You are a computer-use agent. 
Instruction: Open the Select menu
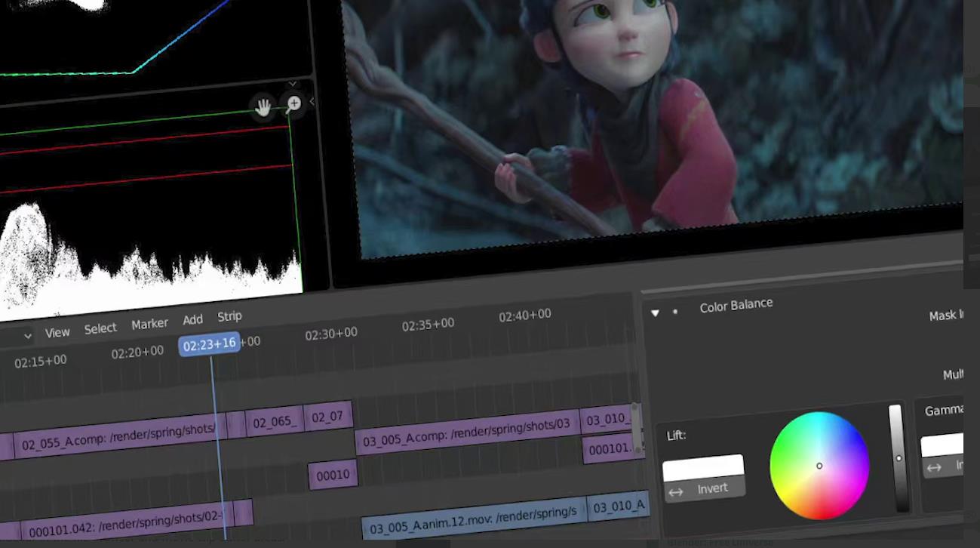(x=100, y=328)
